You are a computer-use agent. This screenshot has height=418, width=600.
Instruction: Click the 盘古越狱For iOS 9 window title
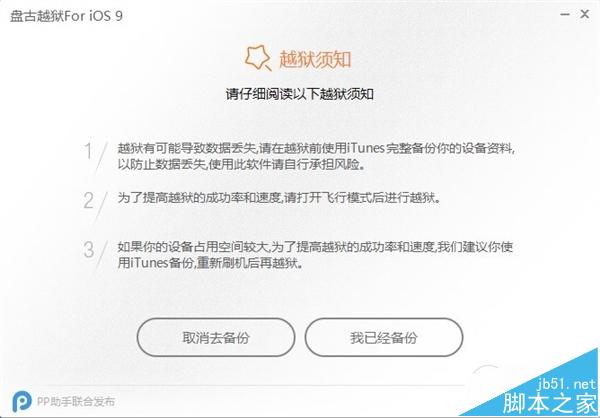click(x=66, y=16)
